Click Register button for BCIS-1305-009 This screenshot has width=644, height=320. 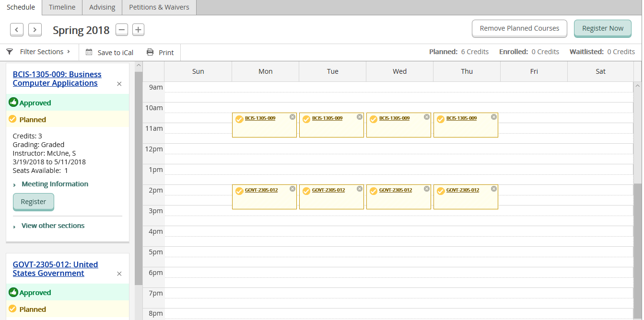34,202
